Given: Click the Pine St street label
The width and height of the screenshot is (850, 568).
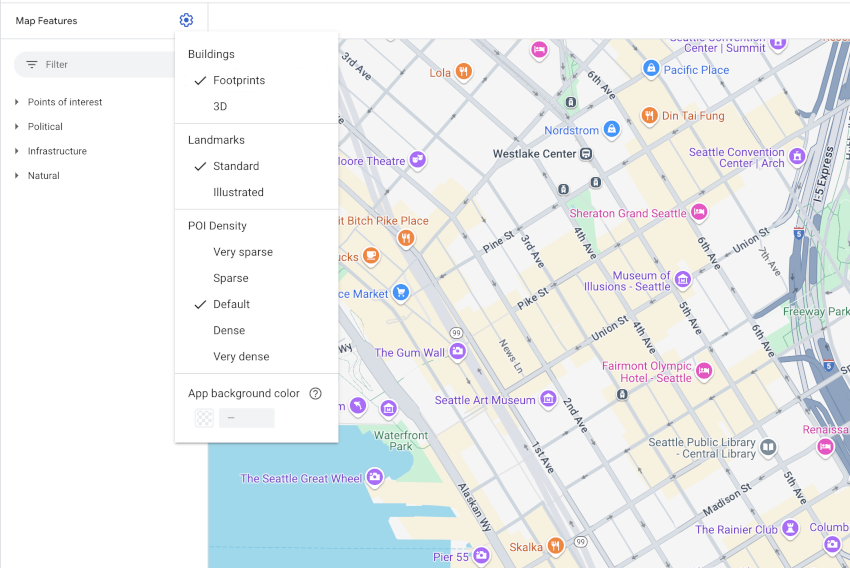Looking at the screenshot, I should 498,241.
